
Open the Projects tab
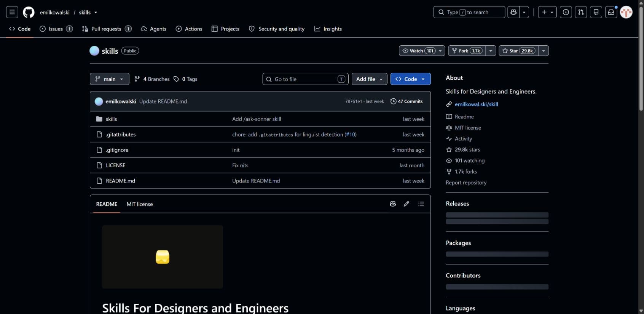point(225,29)
